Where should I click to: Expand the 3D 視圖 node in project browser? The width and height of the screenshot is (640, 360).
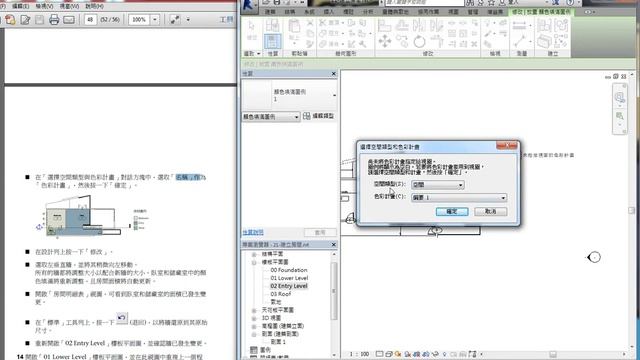tap(254, 318)
